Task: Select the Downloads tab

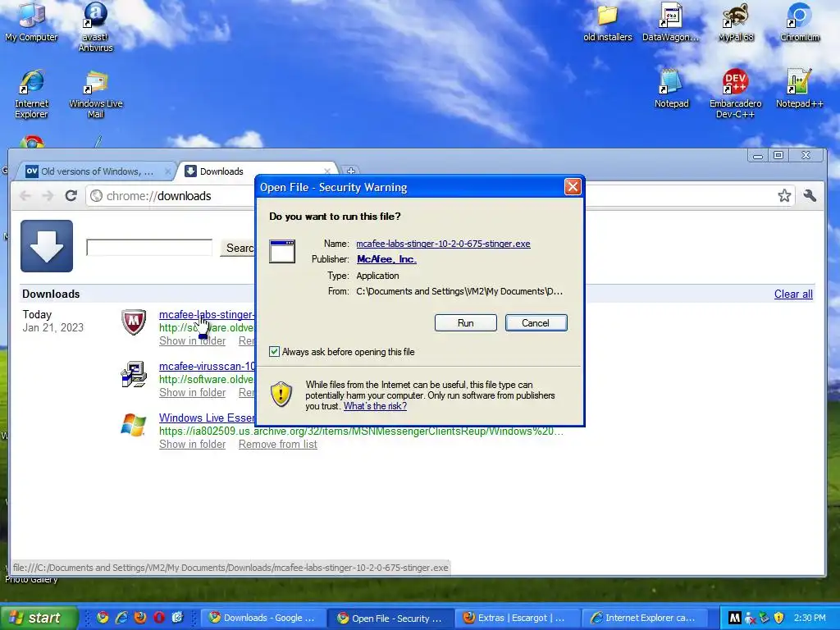Action: [x=257, y=171]
